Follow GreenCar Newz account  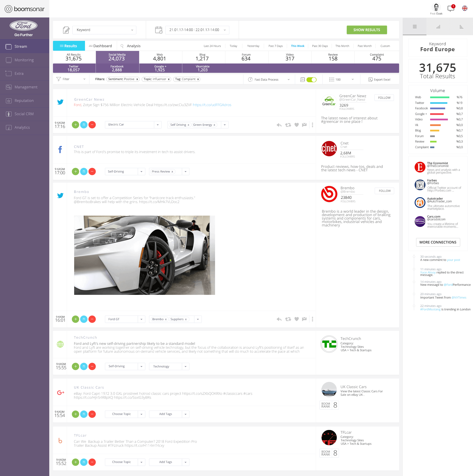coord(384,98)
